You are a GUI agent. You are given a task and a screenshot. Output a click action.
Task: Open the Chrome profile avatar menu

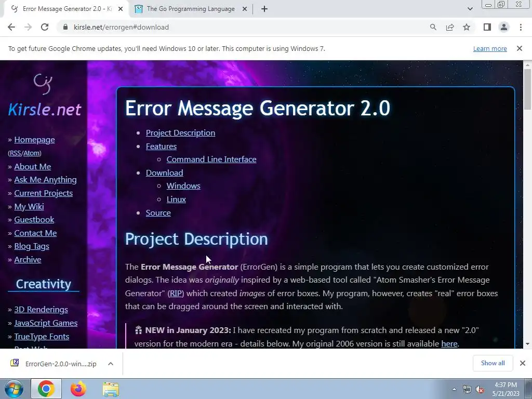504,27
